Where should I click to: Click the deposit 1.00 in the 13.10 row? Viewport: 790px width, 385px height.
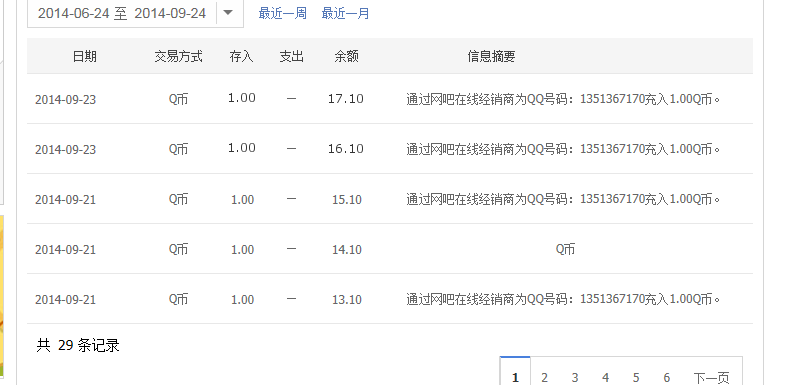click(x=242, y=299)
